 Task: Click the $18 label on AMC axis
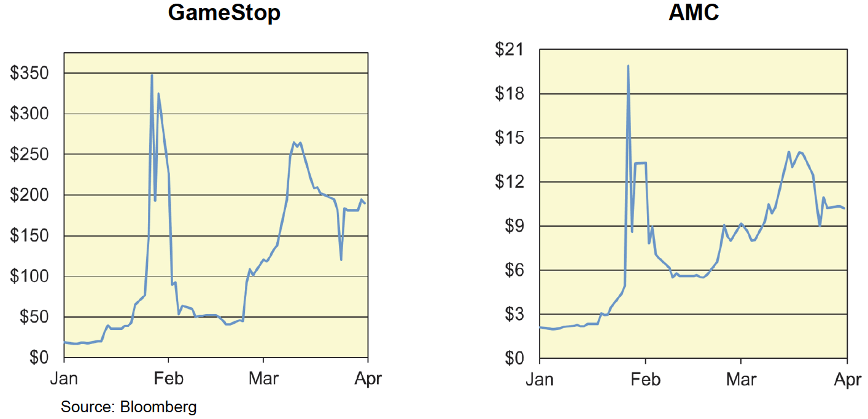click(x=511, y=94)
